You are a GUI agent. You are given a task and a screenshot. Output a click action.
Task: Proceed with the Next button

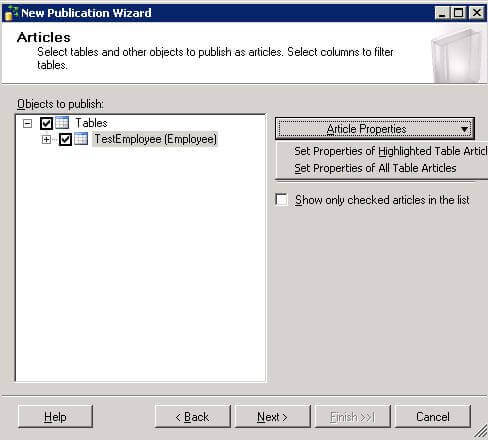click(273, 417)
